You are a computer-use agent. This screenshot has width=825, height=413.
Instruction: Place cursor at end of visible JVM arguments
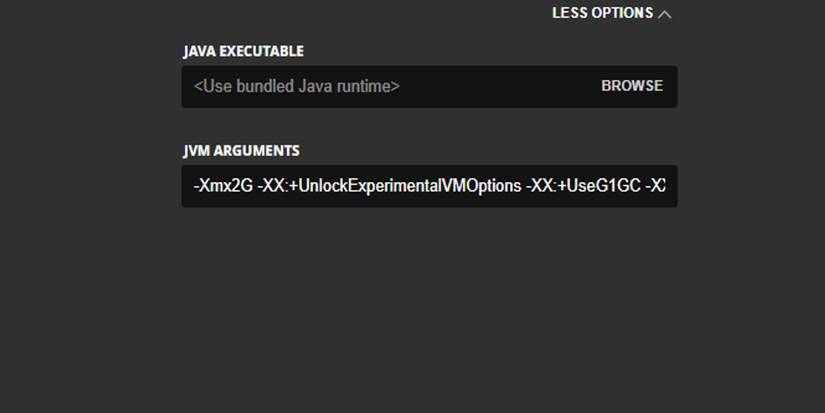666,186
